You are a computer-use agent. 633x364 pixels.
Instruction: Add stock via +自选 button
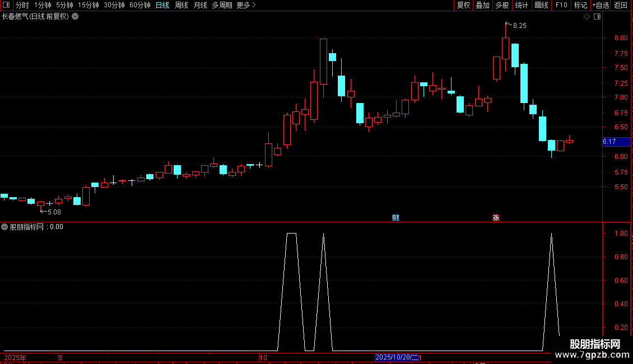601,5
